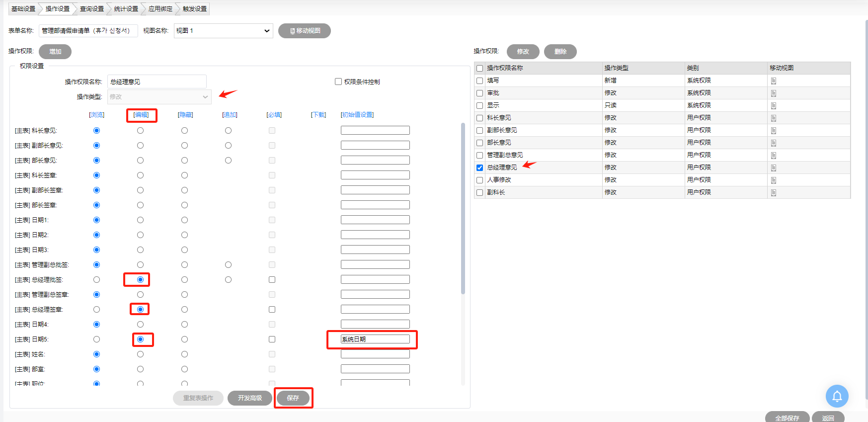
Task: Select edit radio for 科长意见 field
Action: 141,130
